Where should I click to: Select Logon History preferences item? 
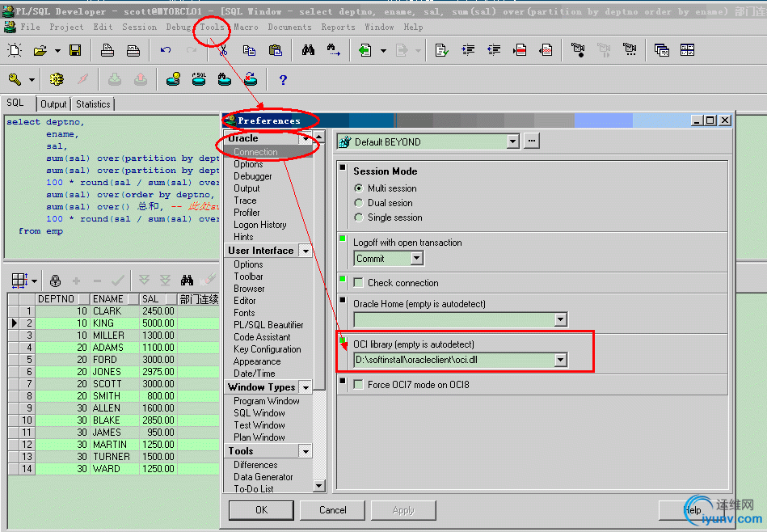[259, 225]
